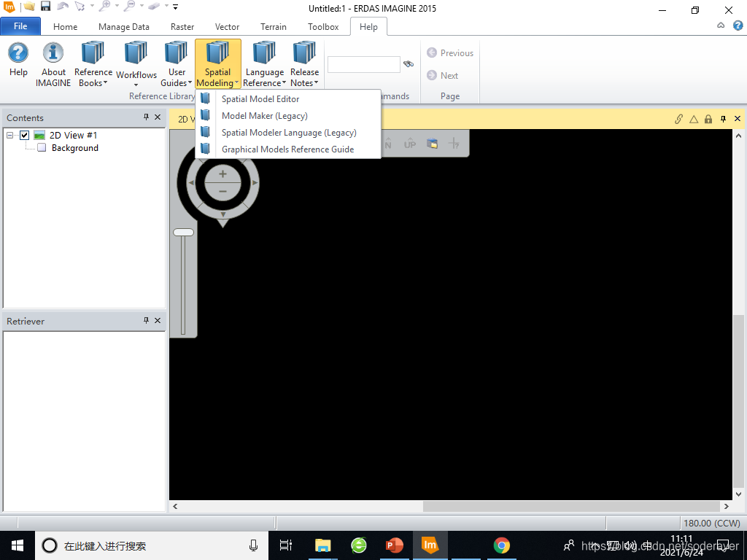Close the 2D View window
The width and height of the screenshot is (747, 560).
738,119
